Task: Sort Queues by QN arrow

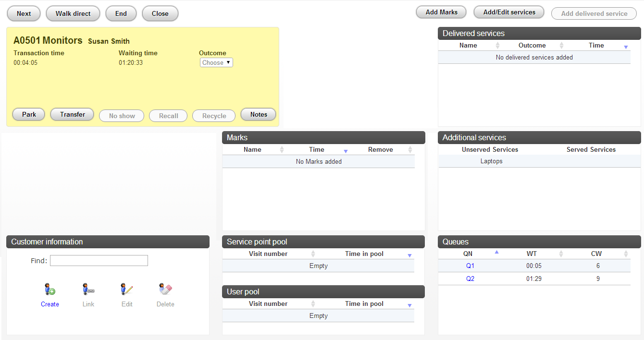Action: pyautogui.click(x=496, y=252)
